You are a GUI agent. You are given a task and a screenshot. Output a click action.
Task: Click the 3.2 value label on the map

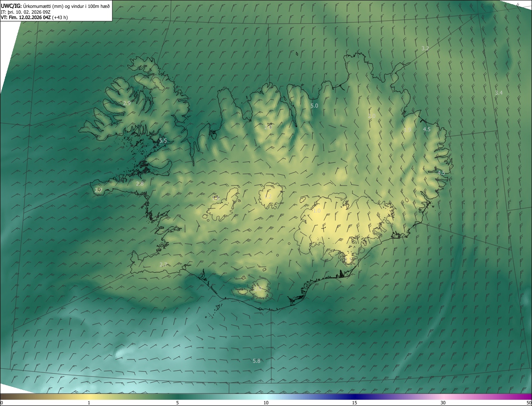coord(425,49)
